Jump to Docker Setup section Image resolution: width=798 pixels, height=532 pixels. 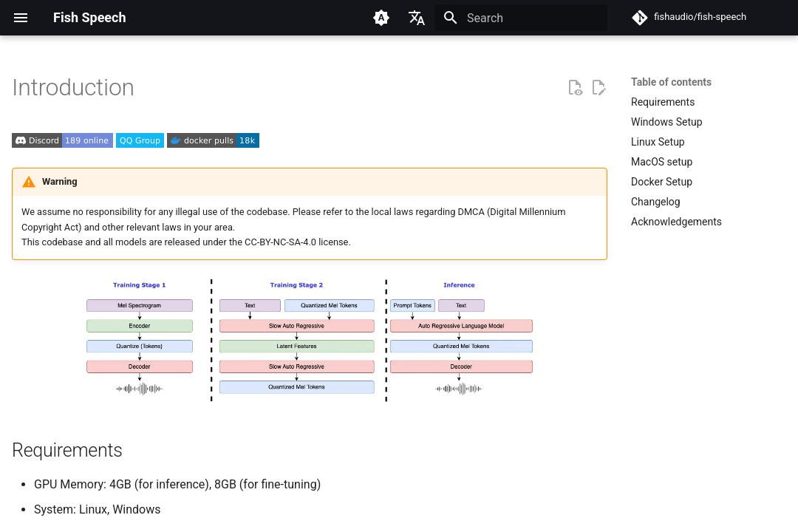(661, 182)
